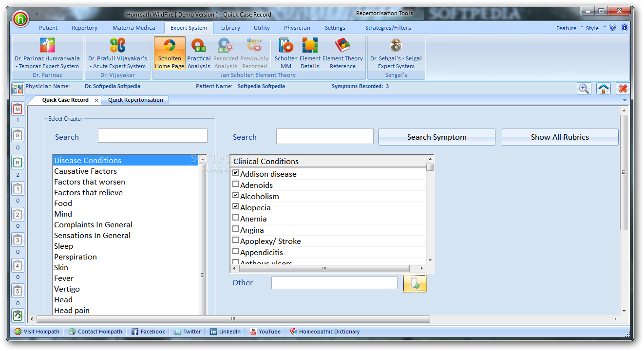Select clipboard 4 icon in left sidebar
The height and width of the screenshot is (351, 644).
pos(18,265)
